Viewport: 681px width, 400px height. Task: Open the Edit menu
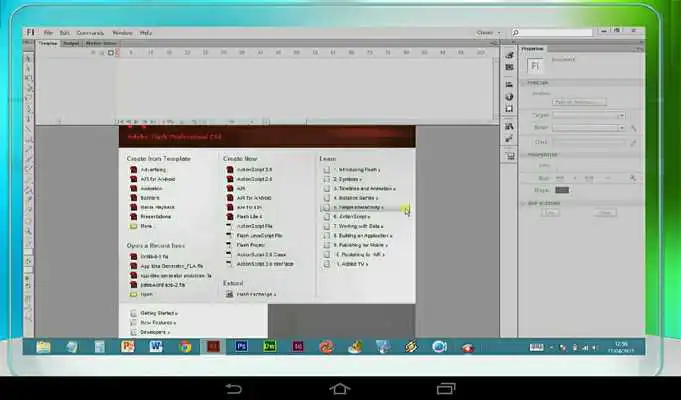coord(64,33)
